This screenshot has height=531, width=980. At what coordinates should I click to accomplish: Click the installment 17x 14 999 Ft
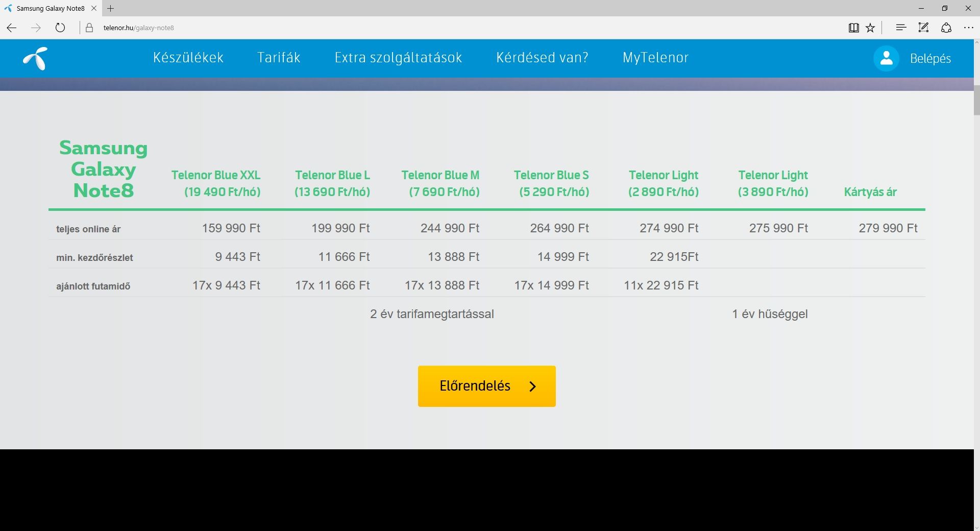click(x=551, y=285)
